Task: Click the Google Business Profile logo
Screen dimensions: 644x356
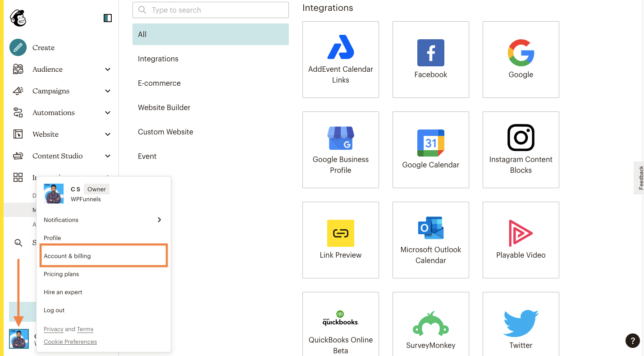Action: click(x=341, y=138)
